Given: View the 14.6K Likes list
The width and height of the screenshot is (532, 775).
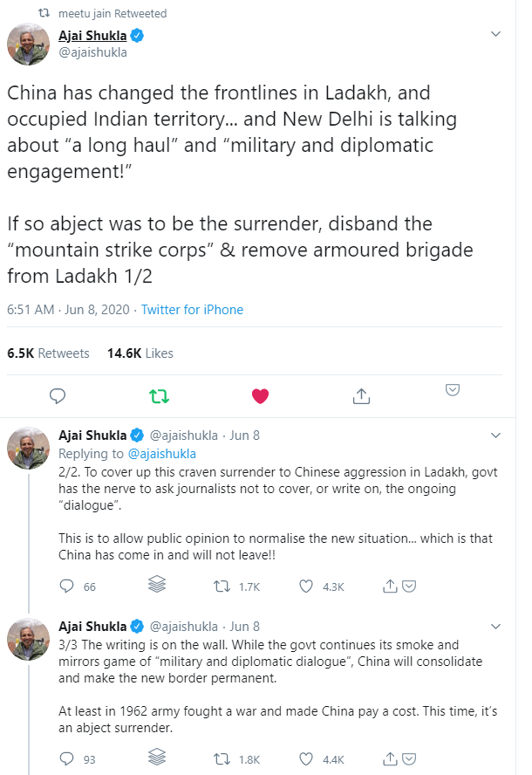Looking at the screenshot, I should tap(140, 353).
